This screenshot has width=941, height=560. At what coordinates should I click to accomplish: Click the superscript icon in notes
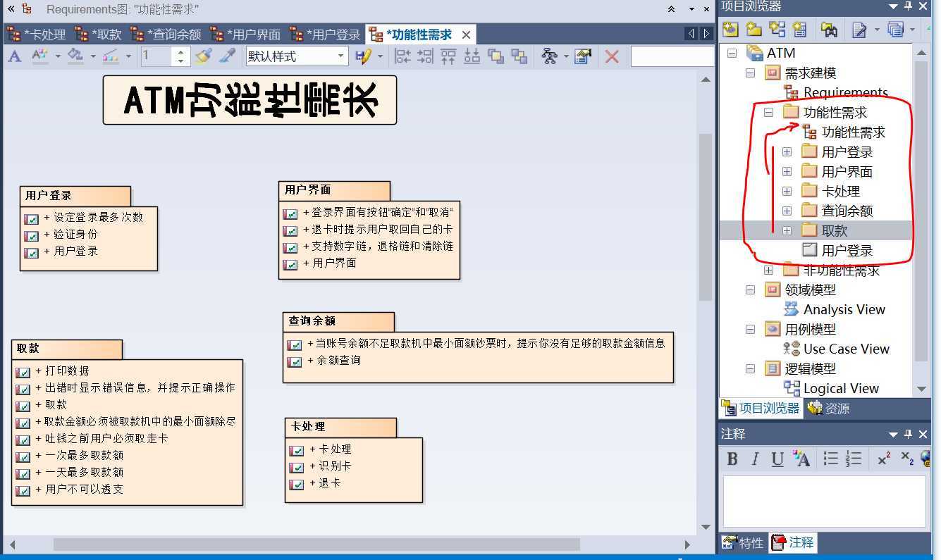tap(884, 459)
